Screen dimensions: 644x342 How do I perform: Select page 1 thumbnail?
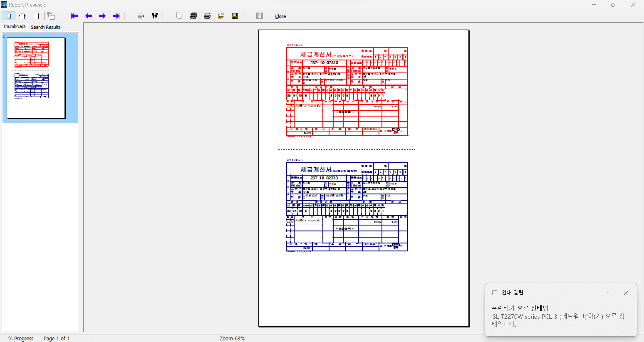pyautogui.click(x=36, y=78)
